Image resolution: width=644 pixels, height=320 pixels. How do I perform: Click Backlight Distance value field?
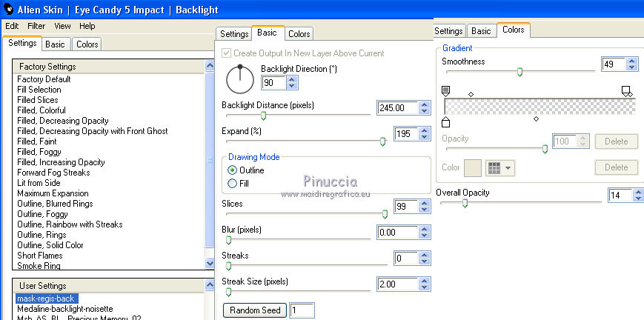click(x=397, y=108)
